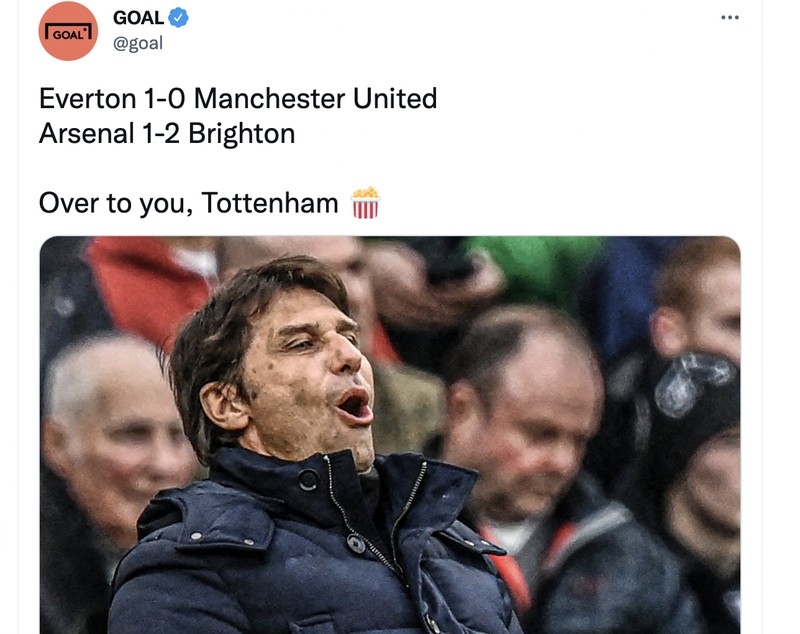Click the GOAL display name
Image resolution: width=800 pixels, height=634 pixels.
point(140,16)
